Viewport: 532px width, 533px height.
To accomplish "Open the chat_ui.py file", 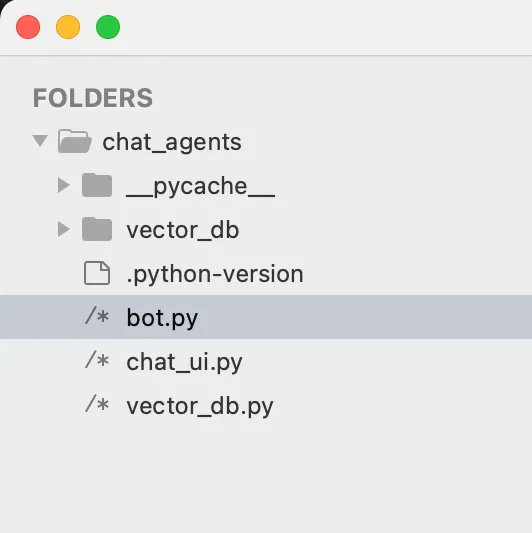I will [184, 362].
